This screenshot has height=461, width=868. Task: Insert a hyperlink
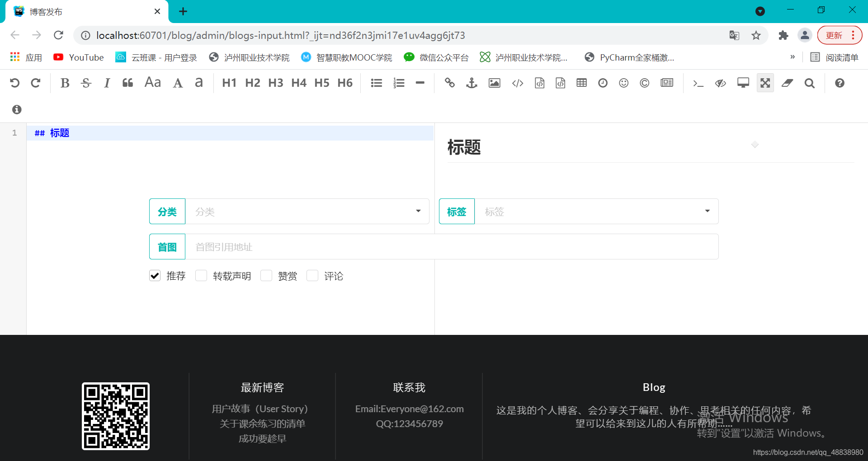[x=449, y=83]
